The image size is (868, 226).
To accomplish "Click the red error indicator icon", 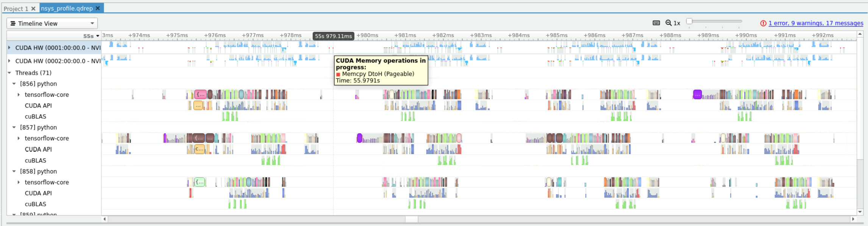I will coord(763,24).
